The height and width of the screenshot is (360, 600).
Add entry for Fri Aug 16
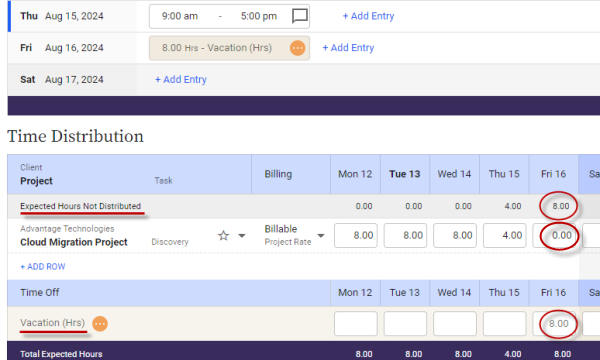pos(348,48)
